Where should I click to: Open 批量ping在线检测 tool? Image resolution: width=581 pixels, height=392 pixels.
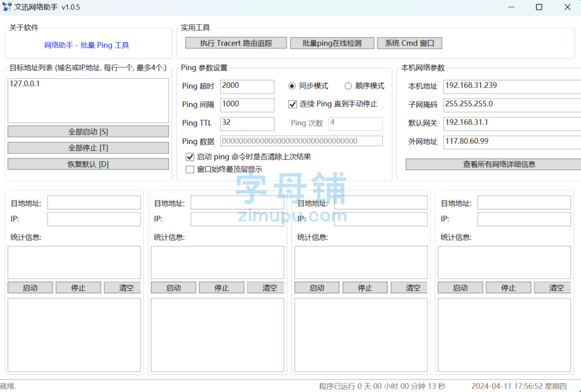point(332,43)
